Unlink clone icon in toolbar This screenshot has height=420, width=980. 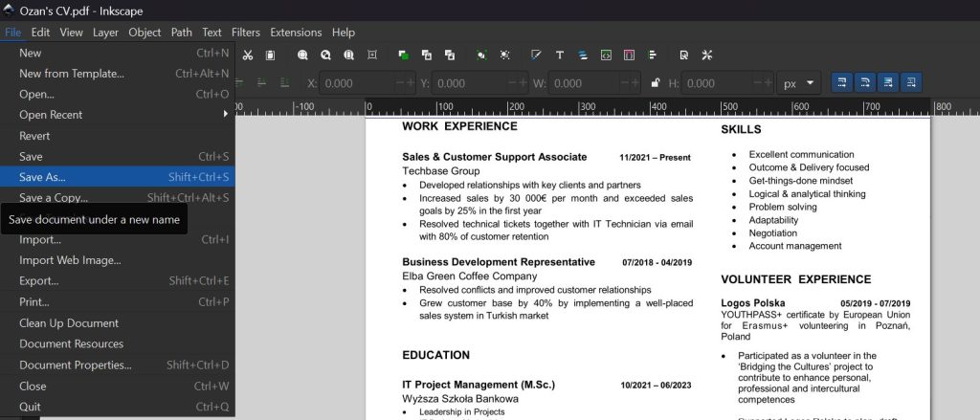[x=450, y=55]
